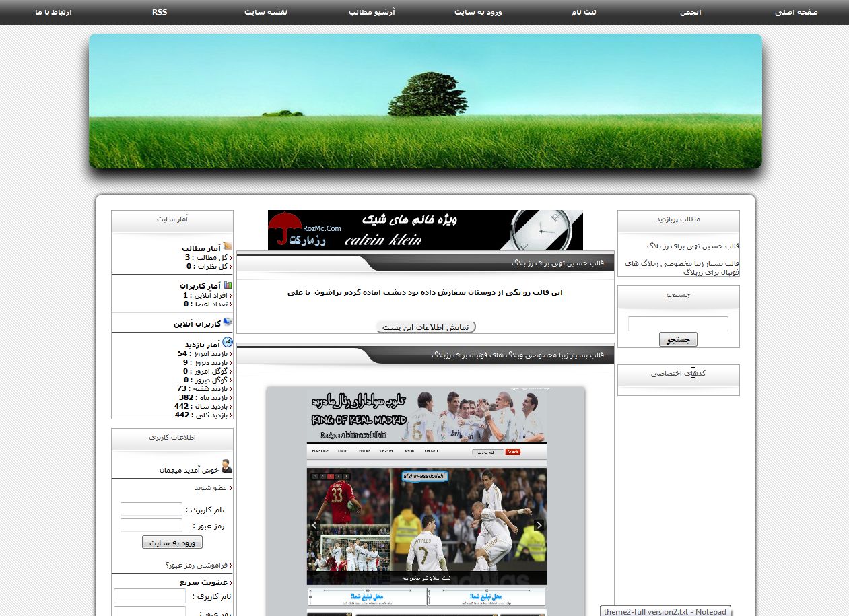Open the RSS feed link in navigation
The width and height of the screenshot is (849, 616).
(160, 12)
